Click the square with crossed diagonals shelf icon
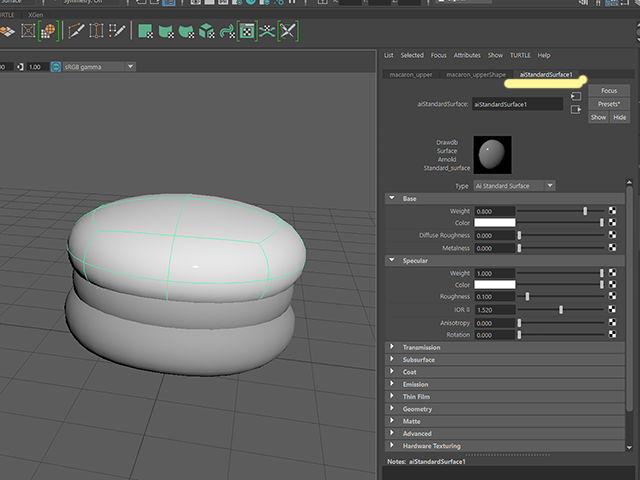This screenshot has width=640, height=480. 28,31
